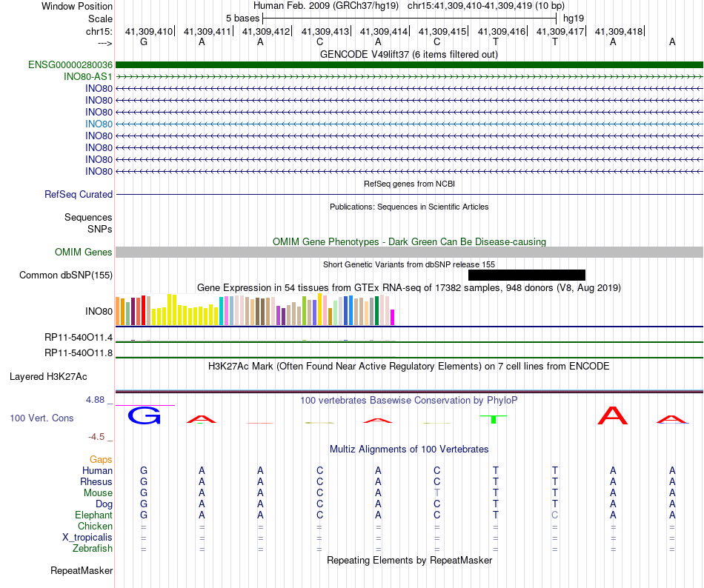Click the chr15:41,309,410-41,309,419 (10 bp) text
Image resolution: width=704 pixels, height=588 pixels.
pos(486,6)
